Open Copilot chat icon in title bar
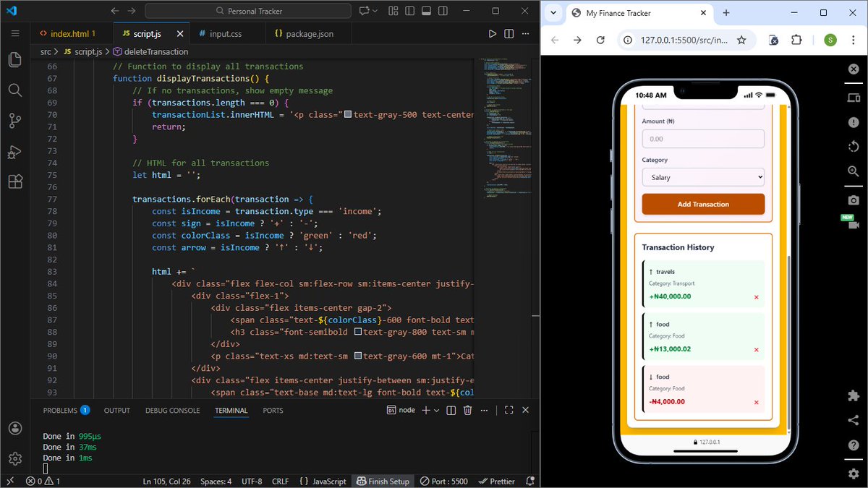Image resolution: width=868 pixels, height=488 pixels. [x=363, y=11]
